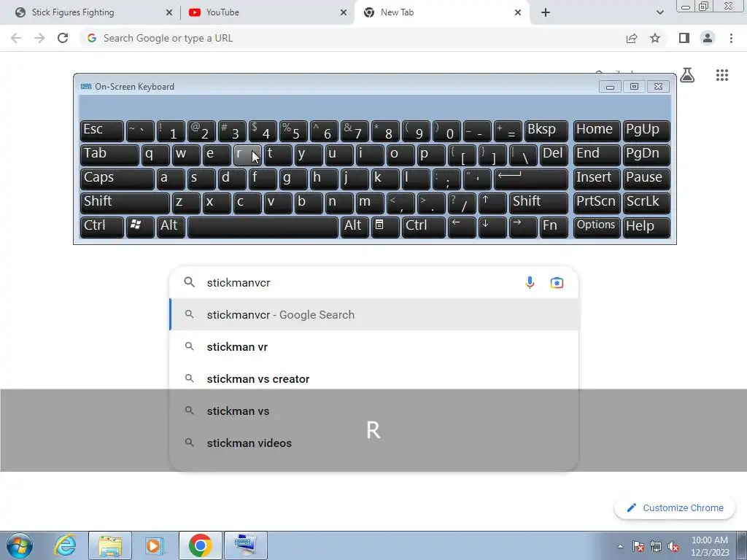
Task: Toggle the Insert key
Action: [597, 179]
